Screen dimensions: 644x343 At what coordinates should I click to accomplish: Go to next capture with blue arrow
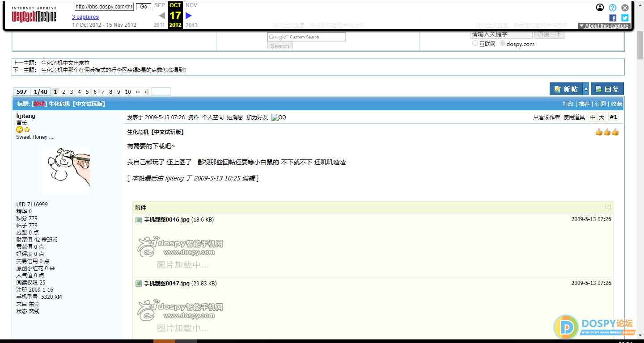[x=189, y=16]
